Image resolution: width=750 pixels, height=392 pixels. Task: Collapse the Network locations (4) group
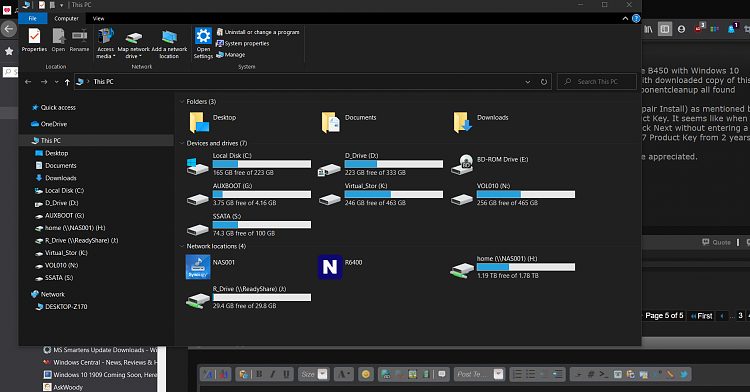tap(182, 246)
